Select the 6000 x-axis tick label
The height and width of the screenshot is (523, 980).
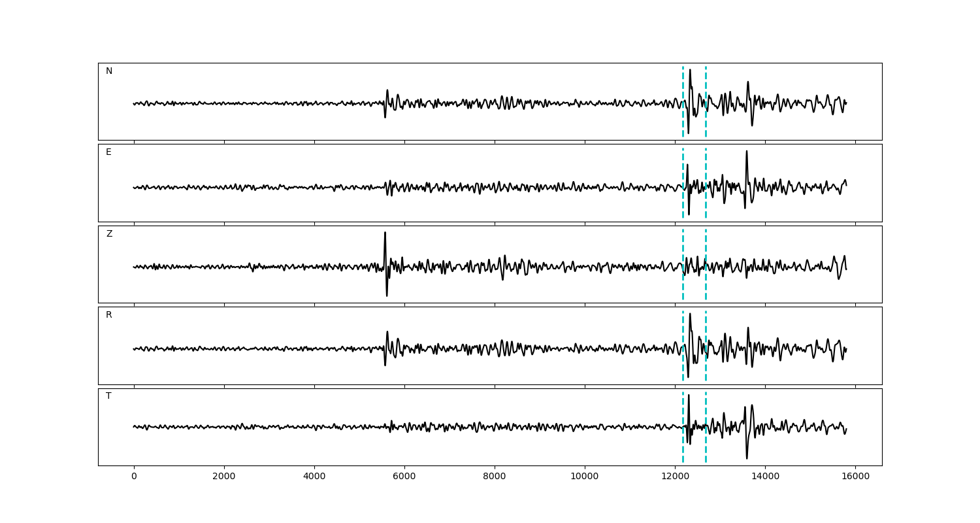tap(404, 477)
